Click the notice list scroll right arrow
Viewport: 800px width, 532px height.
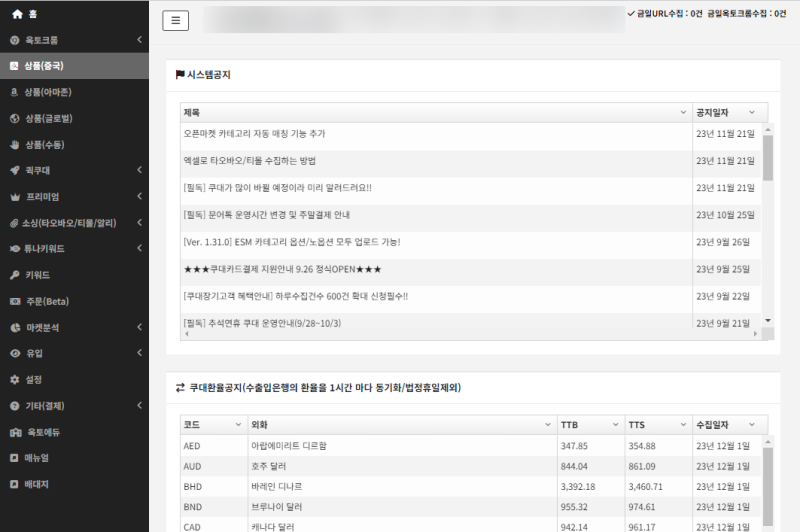[756, 334]
